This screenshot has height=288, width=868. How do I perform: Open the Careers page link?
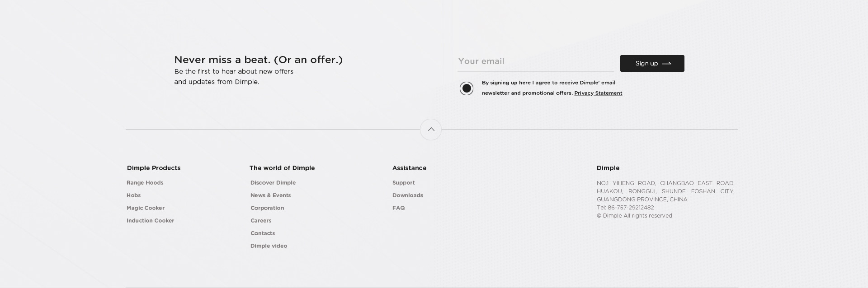coord(261,221)
